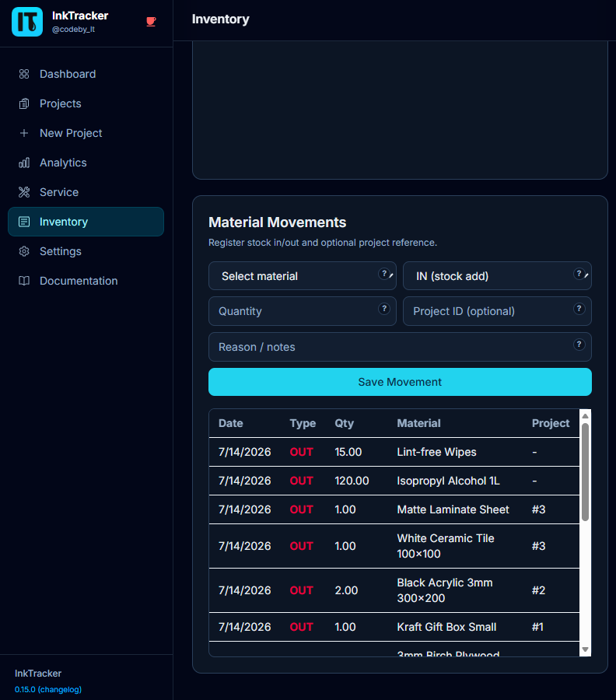Select the Kraft Gift Box Small cell
The height and width of the screenshot is (700, 616).
tap(446, 627)
